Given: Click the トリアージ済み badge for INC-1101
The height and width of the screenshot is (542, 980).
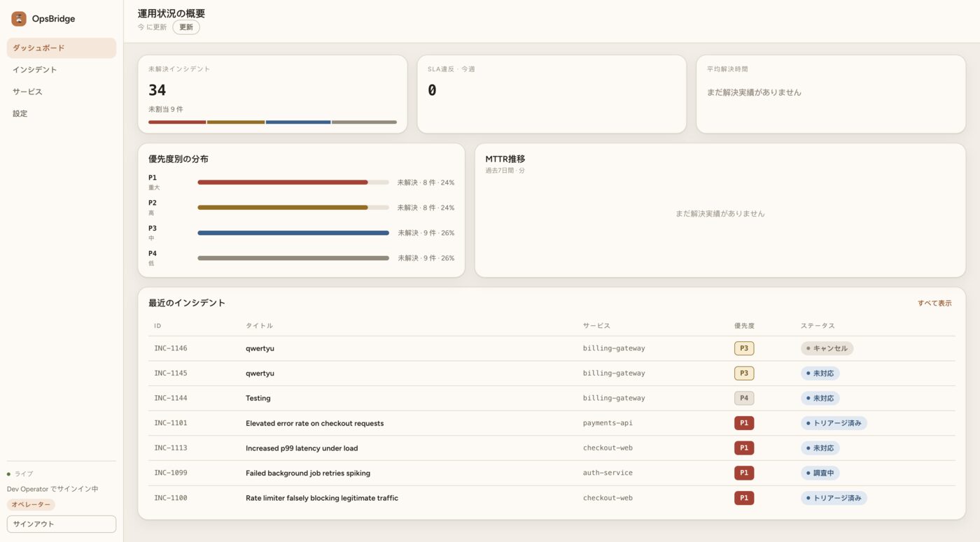Looking at the screenshot, I should pos(834,423).
